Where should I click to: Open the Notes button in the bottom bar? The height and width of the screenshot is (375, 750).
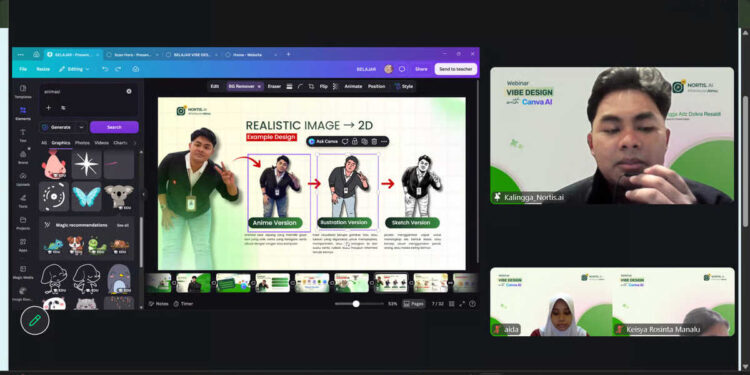(x=158, y=304)
